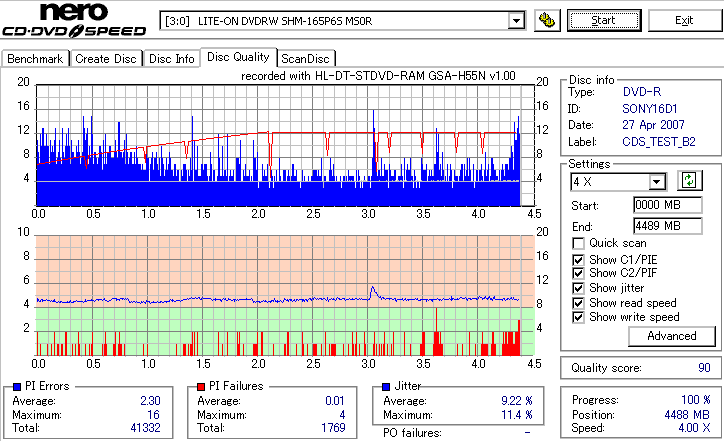Click the disc label CDS_TEST_B2
The image size is (724, 441).
pyautogui.click(x=658, y=142)
